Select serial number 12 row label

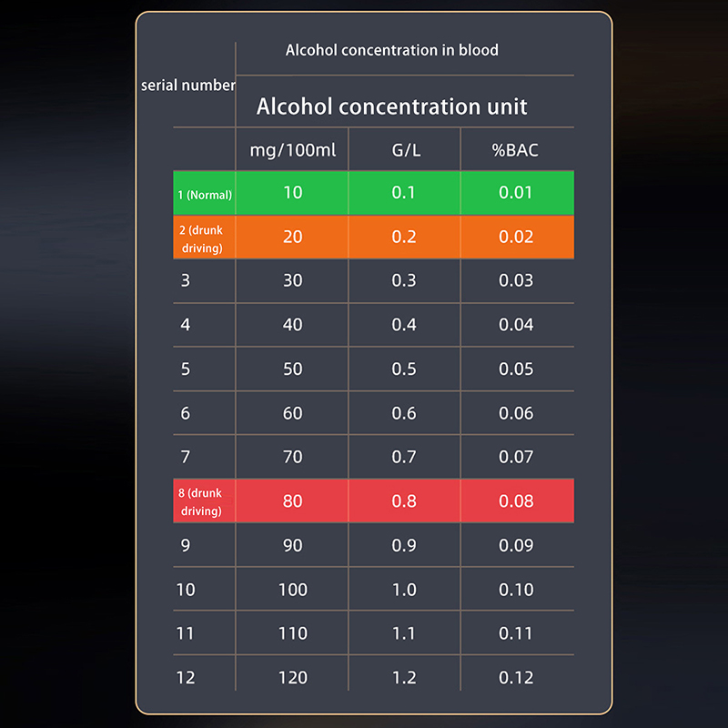[186, 677]
